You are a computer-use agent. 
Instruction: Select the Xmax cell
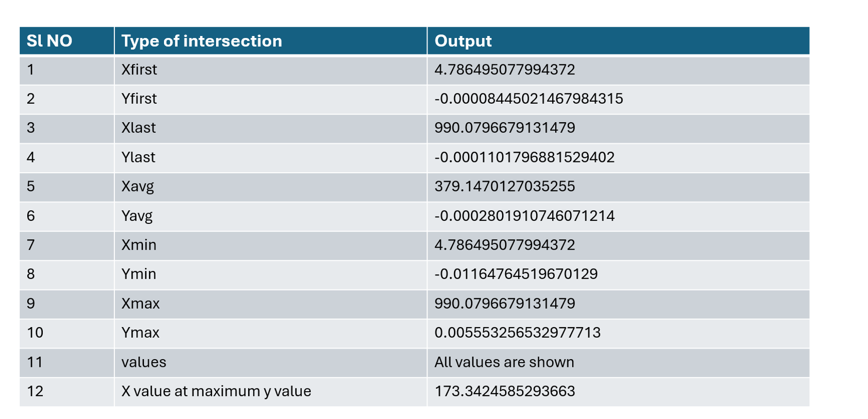click(x=140, y=303)
